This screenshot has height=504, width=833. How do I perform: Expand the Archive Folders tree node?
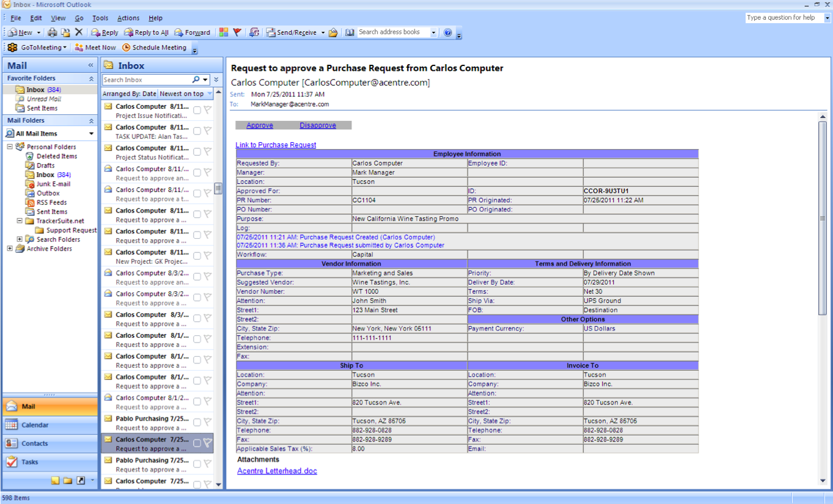(10, 249)
